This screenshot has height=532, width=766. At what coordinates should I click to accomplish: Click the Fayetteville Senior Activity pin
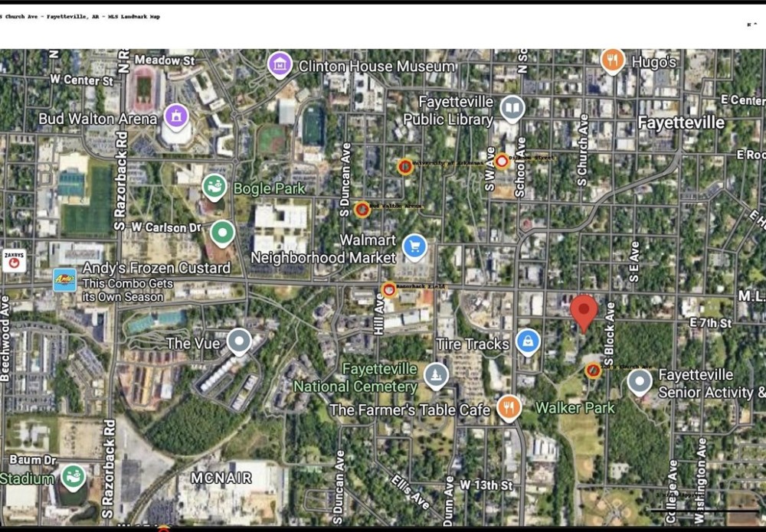640,381
